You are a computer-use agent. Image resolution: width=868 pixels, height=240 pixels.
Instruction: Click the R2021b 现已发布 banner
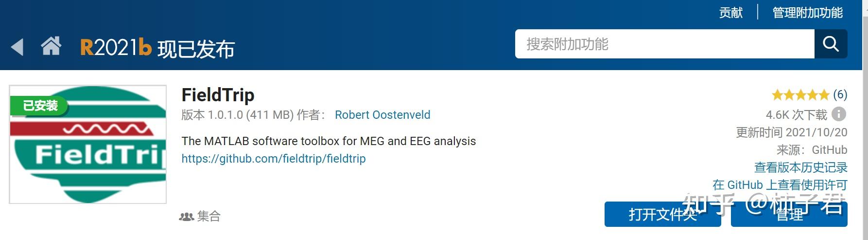(x=157, y=48)
